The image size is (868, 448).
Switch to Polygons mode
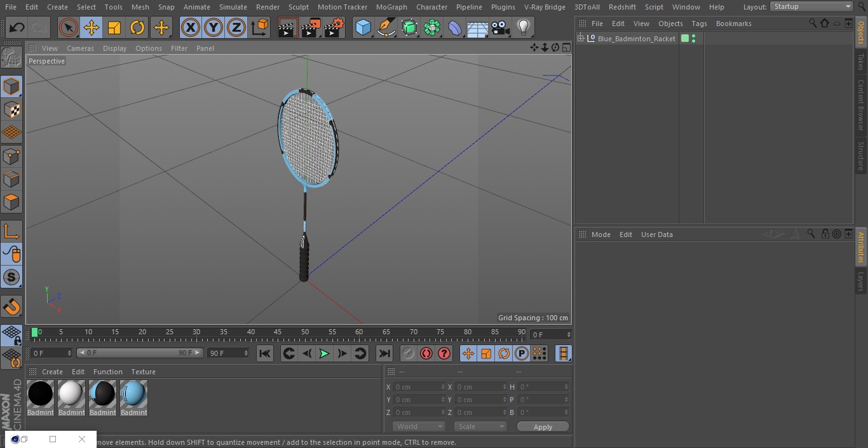pos(11,202)
